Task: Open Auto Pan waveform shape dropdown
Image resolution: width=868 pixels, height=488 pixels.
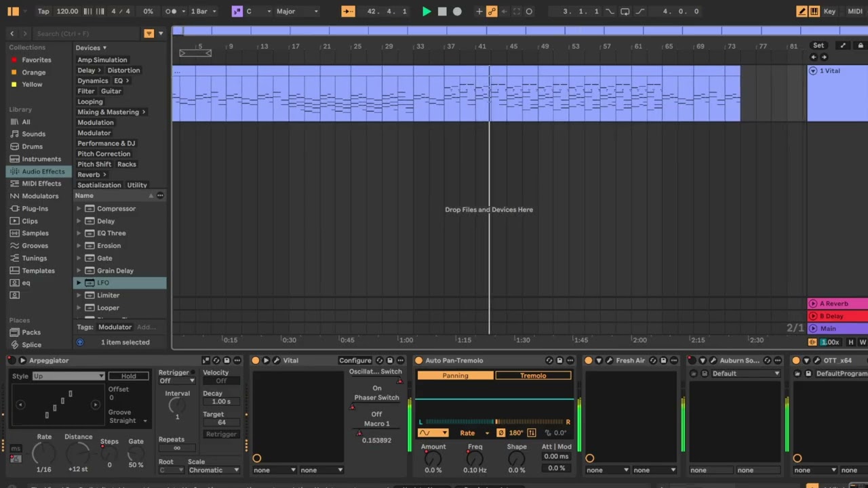Action: [x=433, y=433]
